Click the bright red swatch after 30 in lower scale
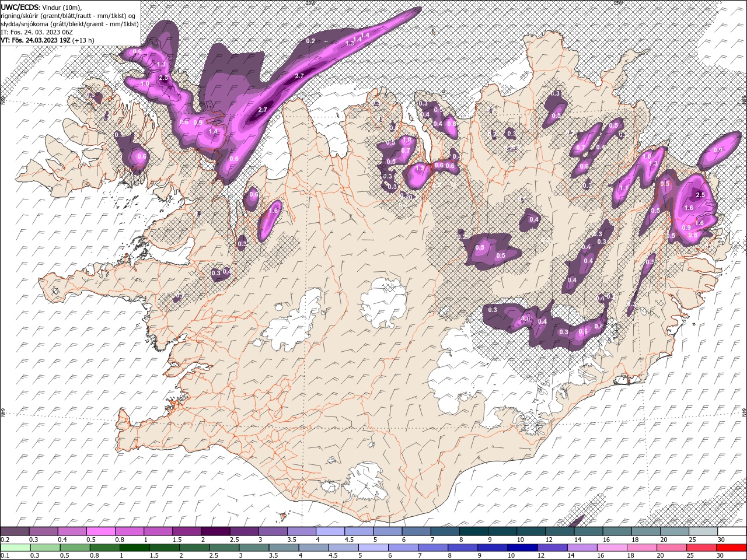This screenshot has width=747, height=560. click(731, 548)
